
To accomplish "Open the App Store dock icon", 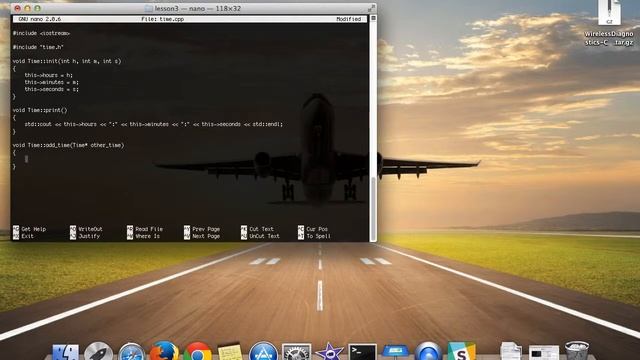I will [263, 351].
